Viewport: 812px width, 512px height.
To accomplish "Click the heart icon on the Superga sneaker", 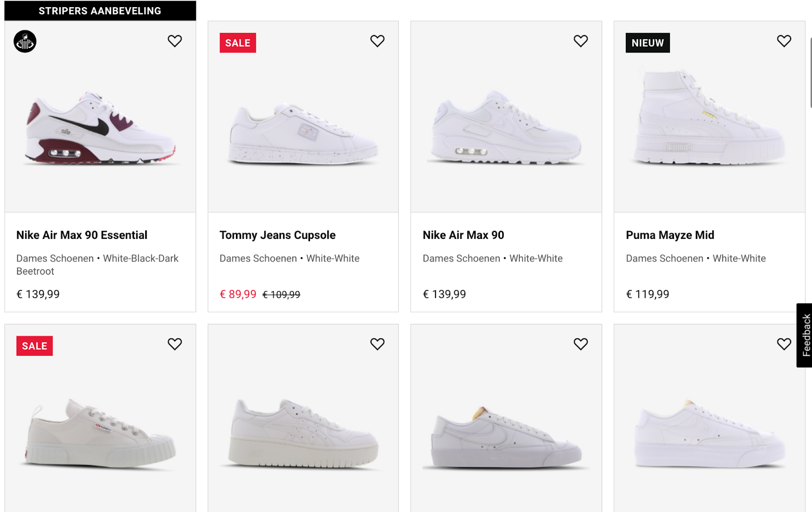I will (x=175, y=344).
